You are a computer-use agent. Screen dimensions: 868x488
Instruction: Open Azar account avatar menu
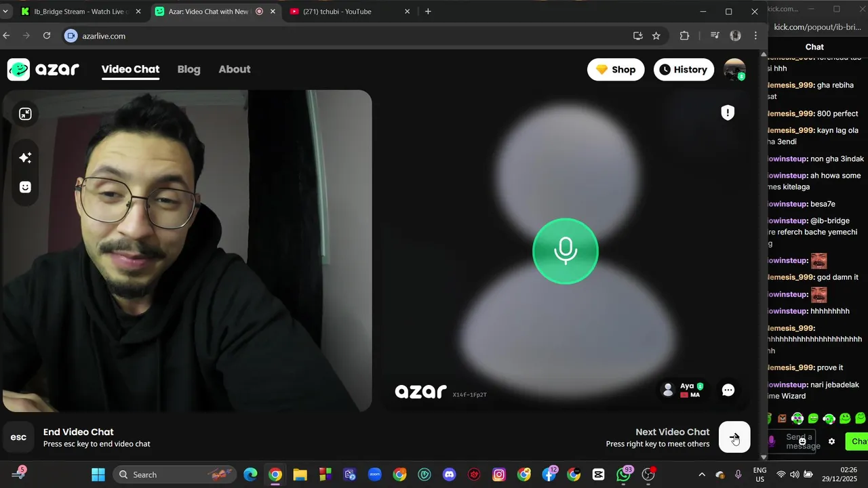click(x=734, y=69)
